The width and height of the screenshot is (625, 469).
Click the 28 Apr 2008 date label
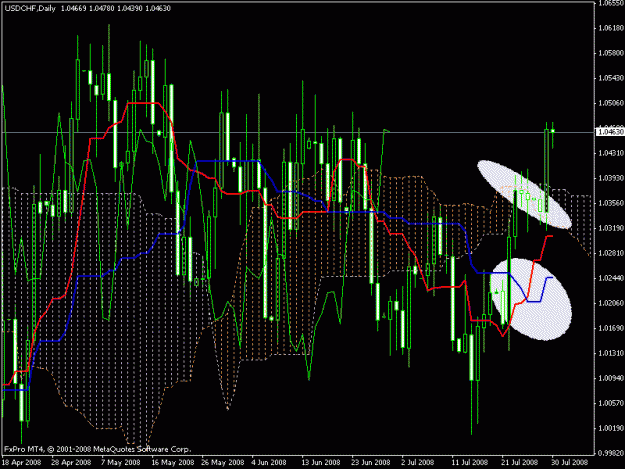(71, 462)
